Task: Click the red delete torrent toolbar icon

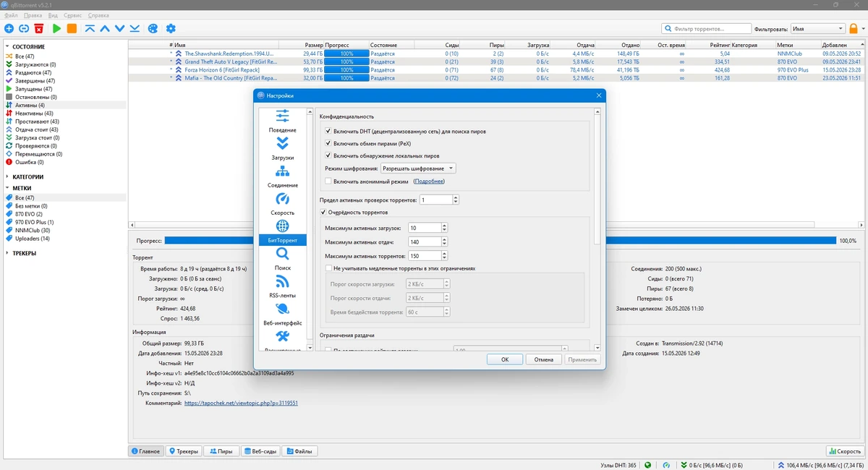Action: (39, 29)
